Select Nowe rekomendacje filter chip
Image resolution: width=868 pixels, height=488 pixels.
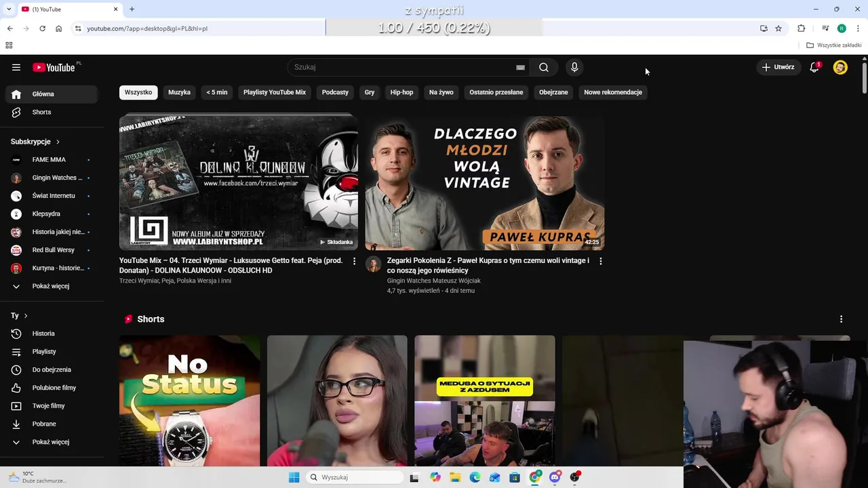pos(613,92)
